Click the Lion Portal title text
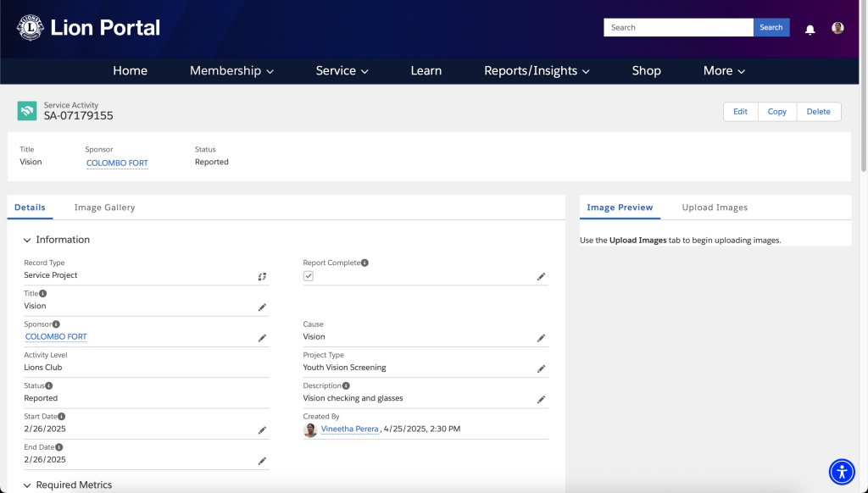Viewport: 868px width, 493px height. [x=105, y=28]
